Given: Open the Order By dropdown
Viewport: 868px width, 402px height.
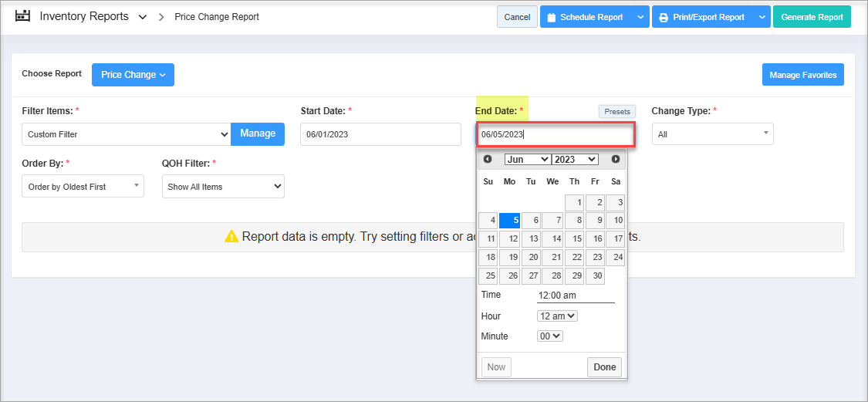Looking at the screenshot, I should pos(83,187).
